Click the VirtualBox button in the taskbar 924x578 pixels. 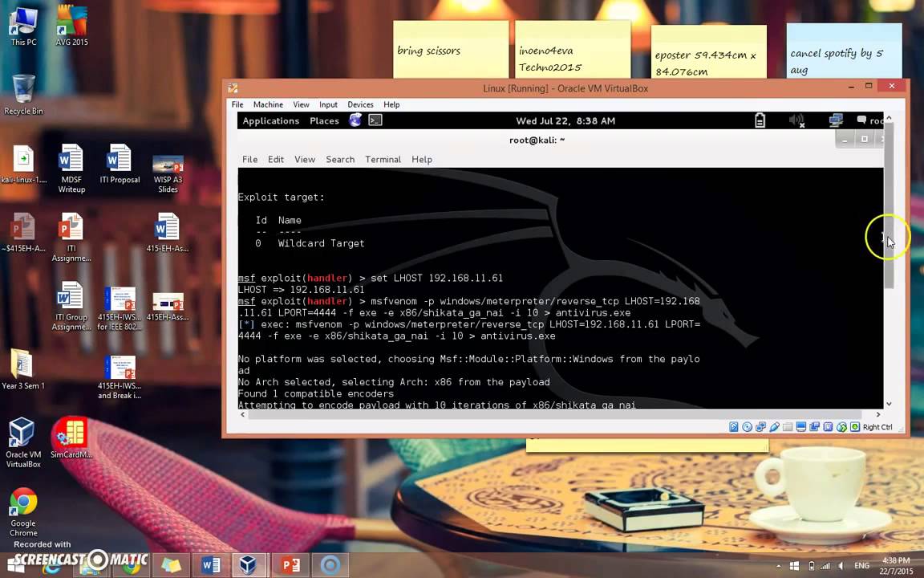coord(250,565)
